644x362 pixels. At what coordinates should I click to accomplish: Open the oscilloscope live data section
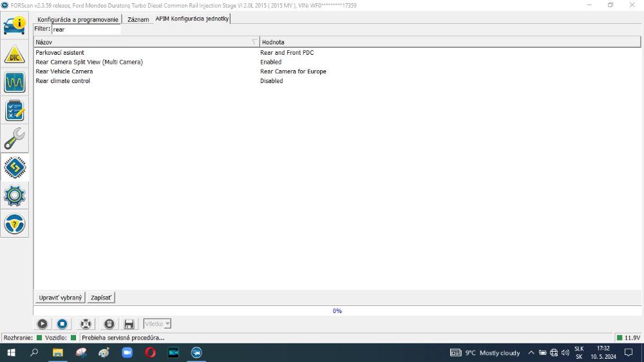[x=15, y=82]
